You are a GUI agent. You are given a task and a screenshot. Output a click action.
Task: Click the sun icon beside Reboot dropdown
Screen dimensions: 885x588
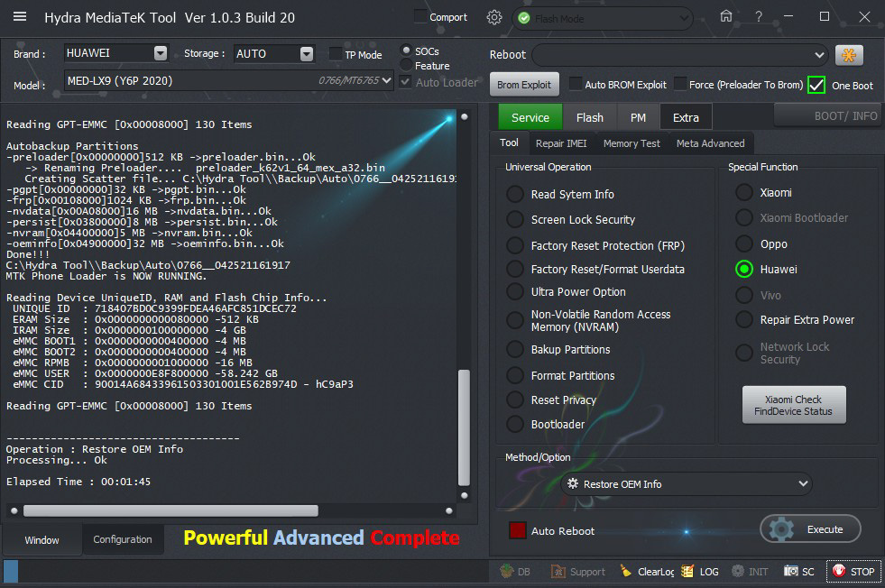(848, 55)
